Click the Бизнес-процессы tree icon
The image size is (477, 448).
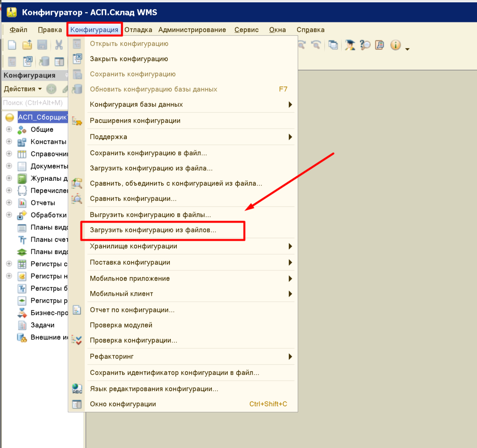tap(22, 313)
